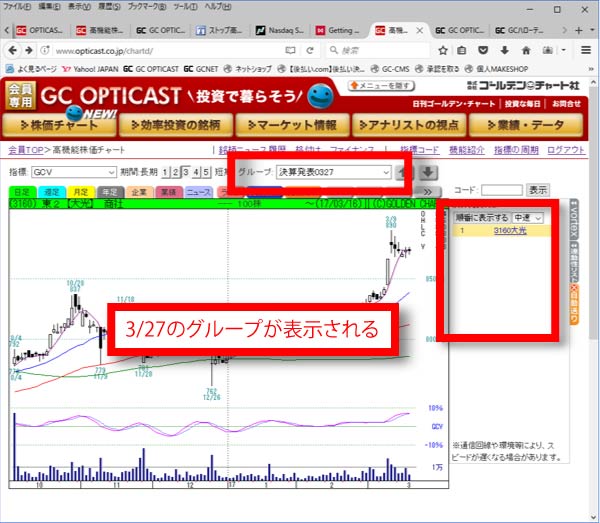Switch to the 月足 monthly chart tab
600x523 pixels.
pyautogui.click(x=81, y=192)
